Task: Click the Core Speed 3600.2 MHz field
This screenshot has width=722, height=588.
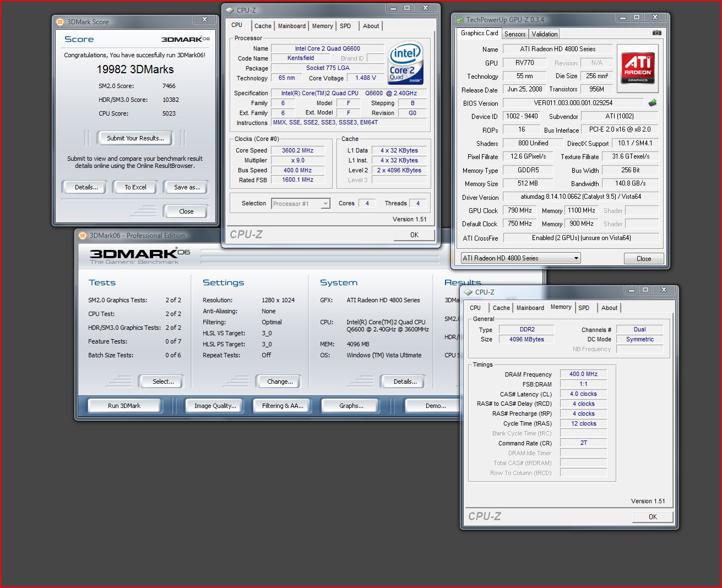Action: click(x=298, y=150)
